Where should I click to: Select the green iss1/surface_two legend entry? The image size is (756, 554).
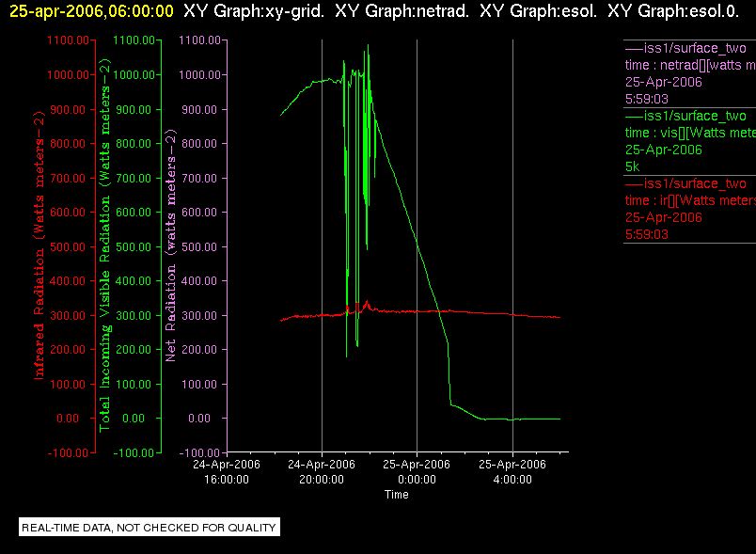pos(685,116)
